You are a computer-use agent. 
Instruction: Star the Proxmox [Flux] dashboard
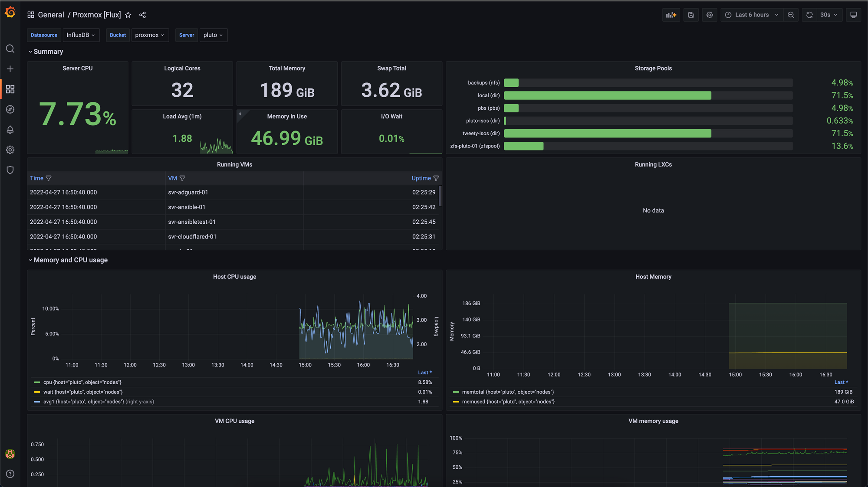pyautogui.click(x=128, y=15)
